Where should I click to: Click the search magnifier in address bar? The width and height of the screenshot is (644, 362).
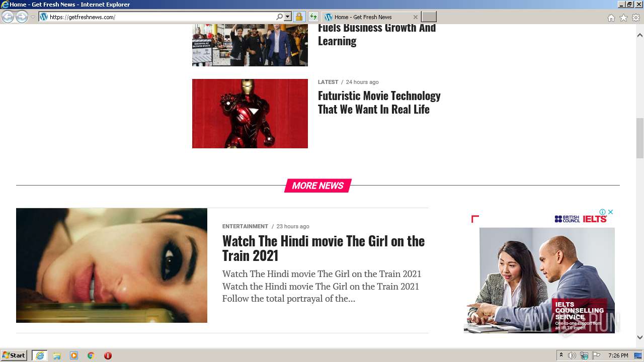tap(280, 17)
